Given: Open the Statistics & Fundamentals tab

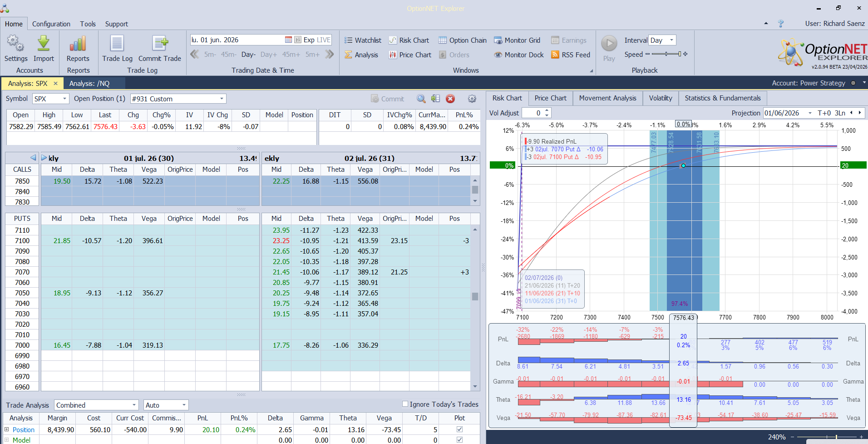Looking at the screenshot, I should [723, 98].
